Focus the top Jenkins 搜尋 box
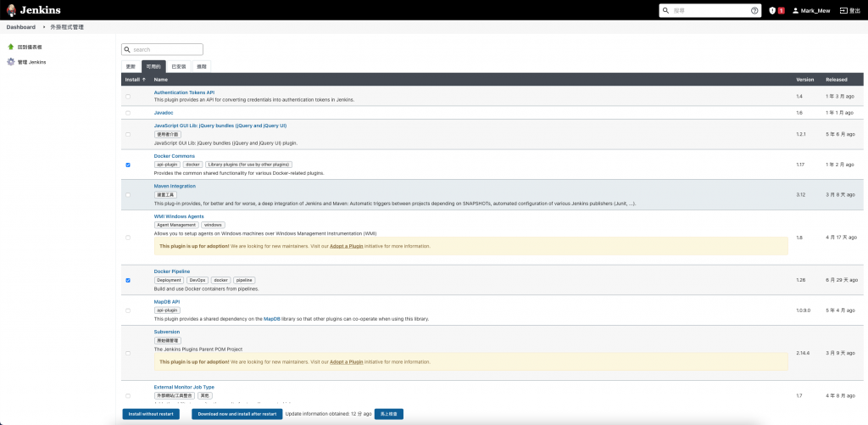868x425 pixels. (710, 10)
